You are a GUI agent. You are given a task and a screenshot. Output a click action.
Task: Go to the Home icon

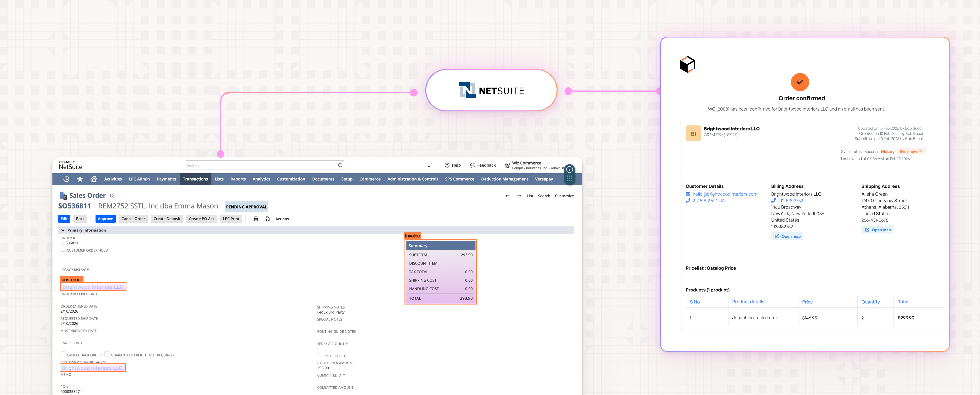pos(94,179)
